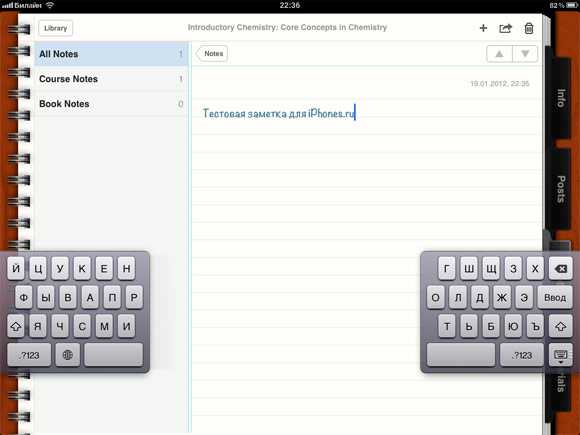Select the Book Notes category
This screenshot has height=435, width=580.
tap(111, 104)
